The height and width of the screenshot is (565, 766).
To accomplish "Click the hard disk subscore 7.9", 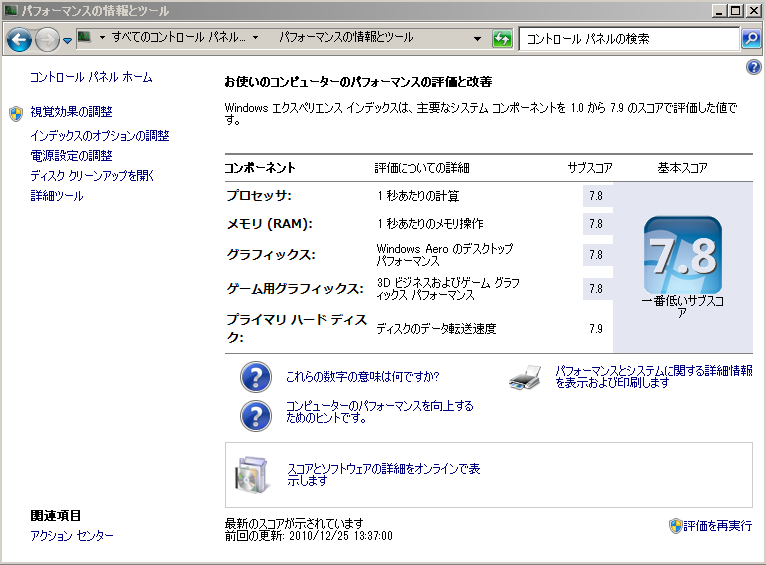I will pos(596,329).
